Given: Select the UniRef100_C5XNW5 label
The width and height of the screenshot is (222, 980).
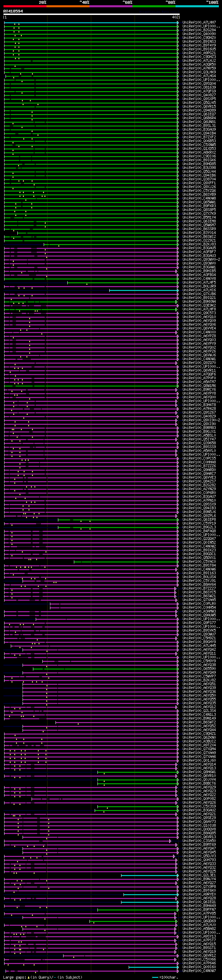Looking at the screenshot, I should pos(199,145).
